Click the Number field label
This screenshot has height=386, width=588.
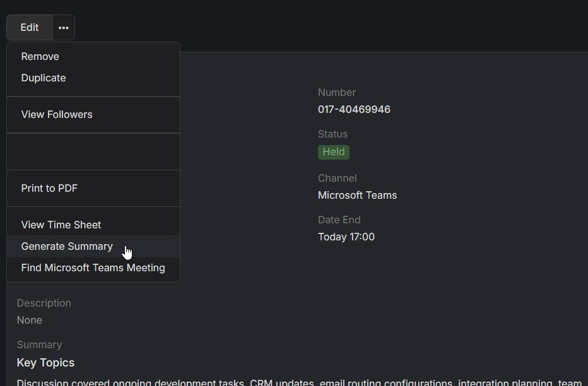point(337,93)
